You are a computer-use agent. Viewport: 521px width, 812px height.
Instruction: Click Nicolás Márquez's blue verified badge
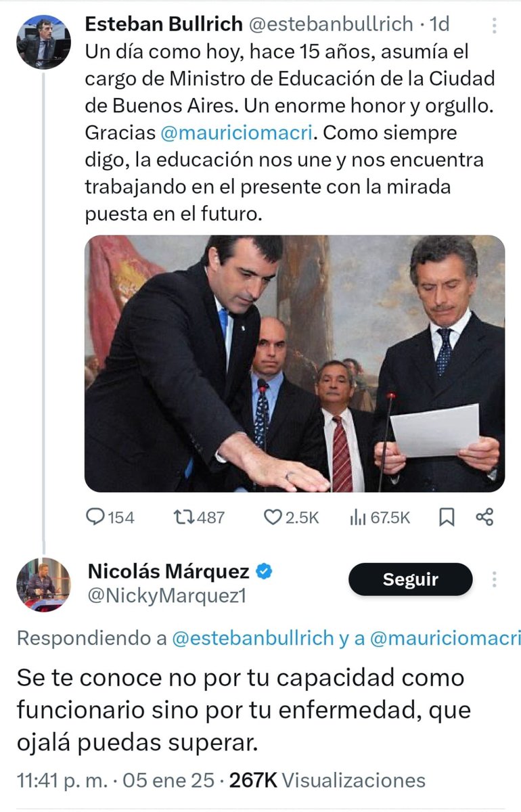coord(264,572)
